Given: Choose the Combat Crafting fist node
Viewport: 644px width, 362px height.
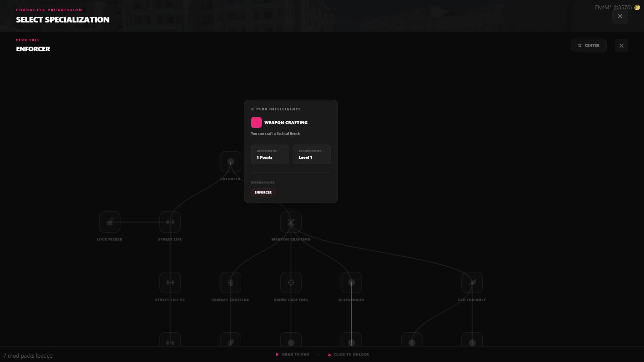Looking at the screenshot, I should pos(231,282).
